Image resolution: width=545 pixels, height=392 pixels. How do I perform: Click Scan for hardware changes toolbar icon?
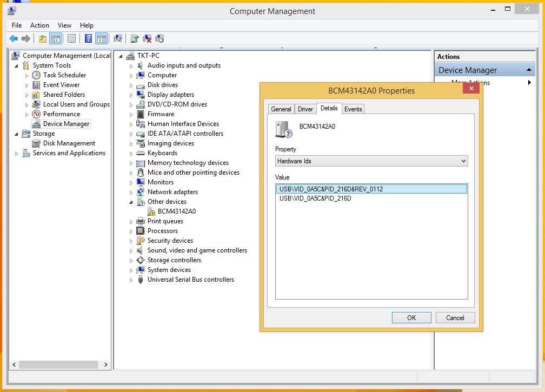point(117,38)
